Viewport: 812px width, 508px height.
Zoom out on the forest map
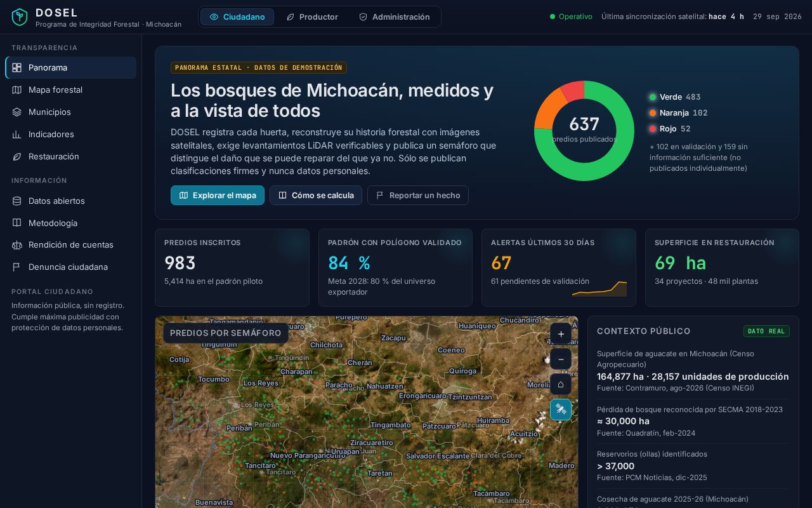[561, 359]
